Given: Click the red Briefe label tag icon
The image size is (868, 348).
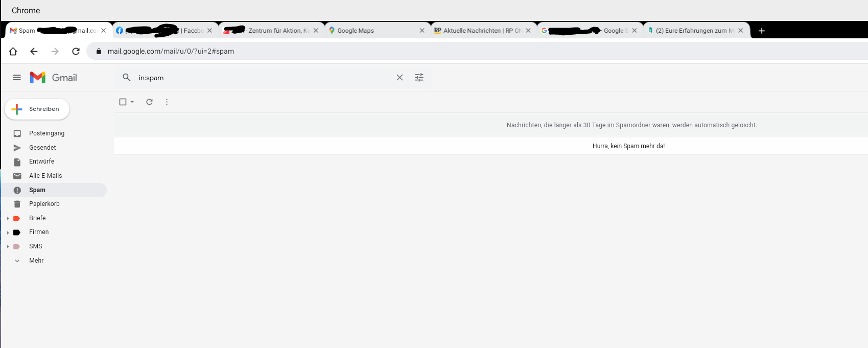Looking at the screenshot, I should coord(16,218).
